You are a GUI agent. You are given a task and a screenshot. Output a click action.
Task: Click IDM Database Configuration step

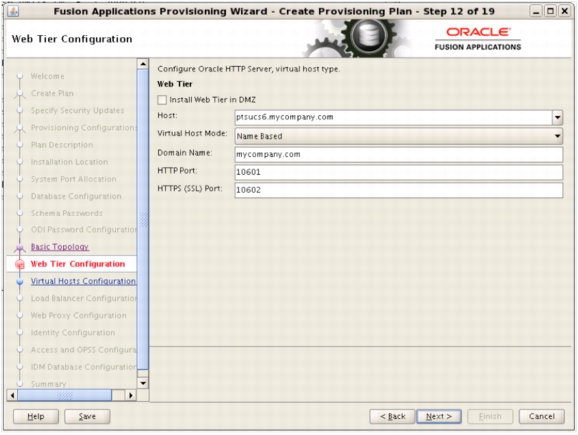click(83, 367)
